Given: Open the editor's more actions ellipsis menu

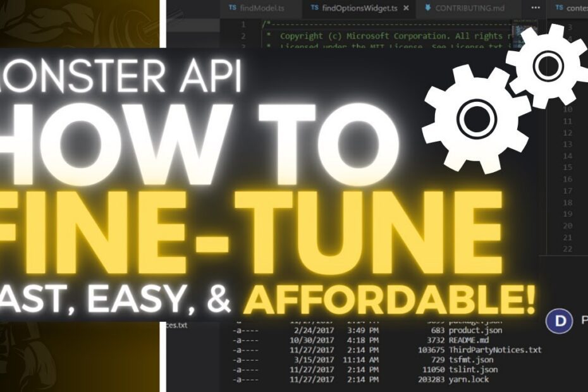Looking at the screenshot, I should 536,8.
